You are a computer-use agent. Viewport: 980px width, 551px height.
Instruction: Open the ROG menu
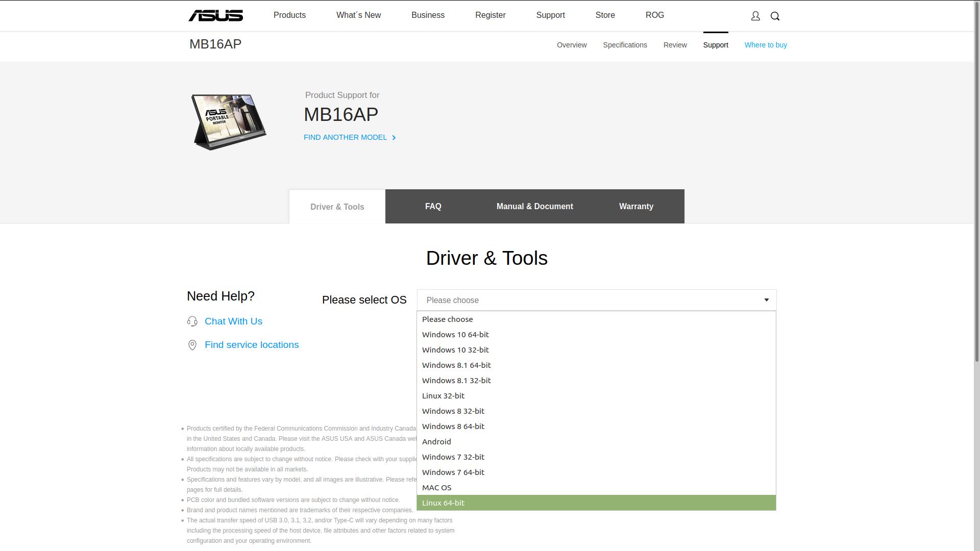click(654, 15)
